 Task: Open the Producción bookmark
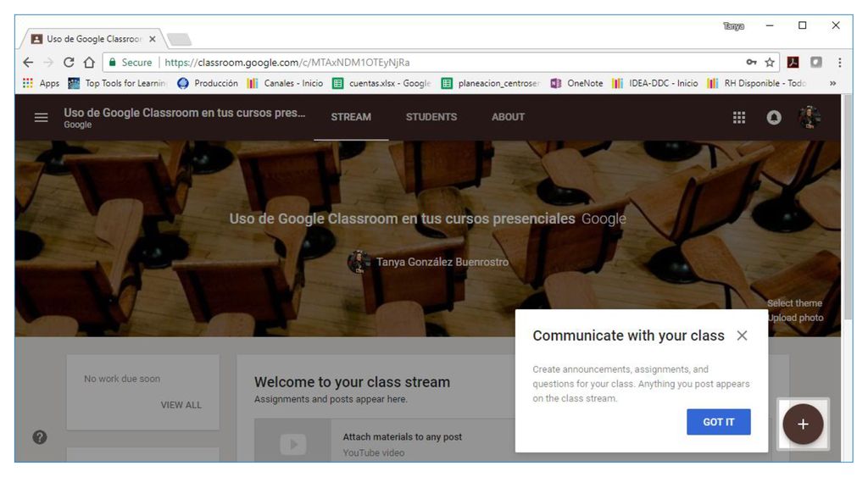coord(208,83)
